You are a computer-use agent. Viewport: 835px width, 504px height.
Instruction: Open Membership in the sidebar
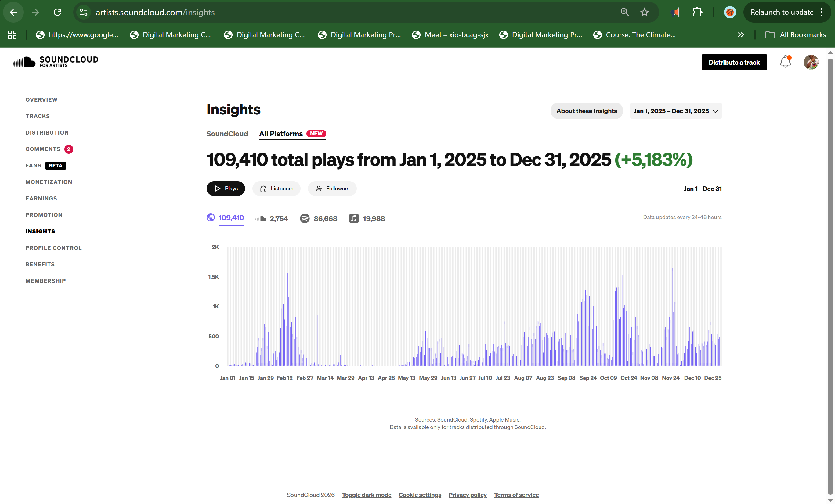[x=46, y=281]
